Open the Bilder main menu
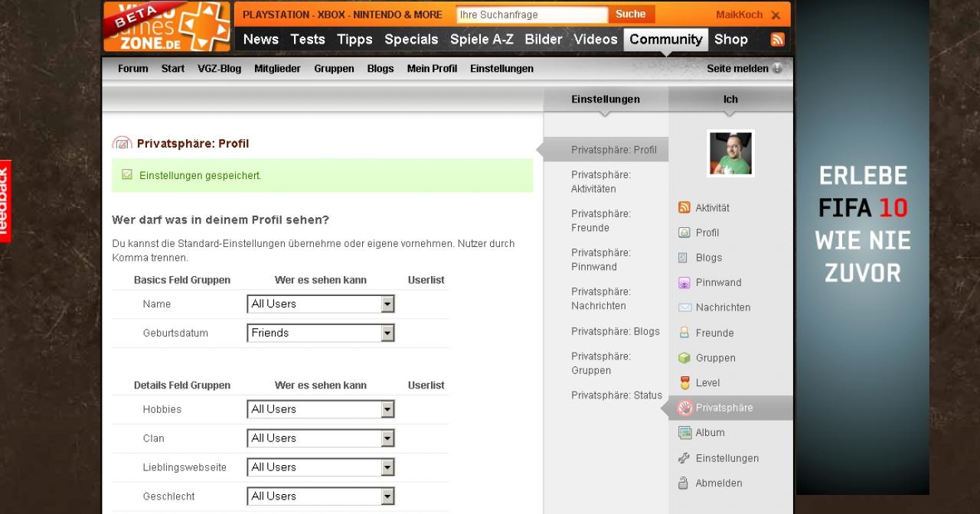This screenshot has width=980, height=514. click(544, 40)
